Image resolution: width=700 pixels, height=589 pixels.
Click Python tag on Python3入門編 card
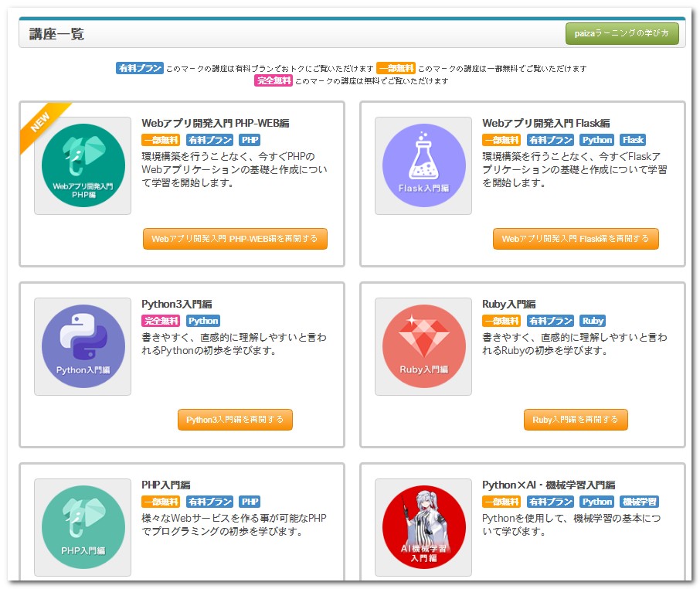click(x=202, y=321)
